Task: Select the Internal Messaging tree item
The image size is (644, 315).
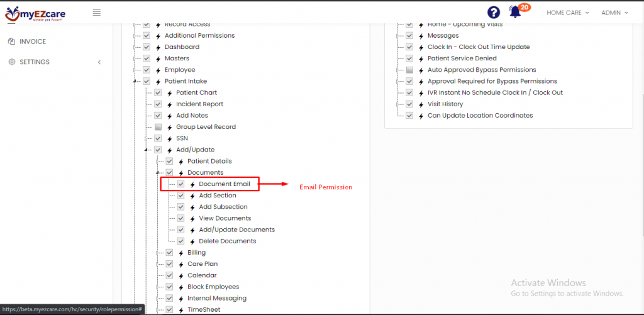Action: (217, 298)
